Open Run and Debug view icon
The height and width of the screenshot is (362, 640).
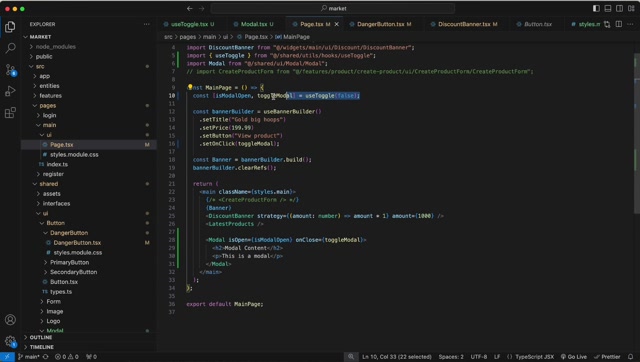coord(10,91)
